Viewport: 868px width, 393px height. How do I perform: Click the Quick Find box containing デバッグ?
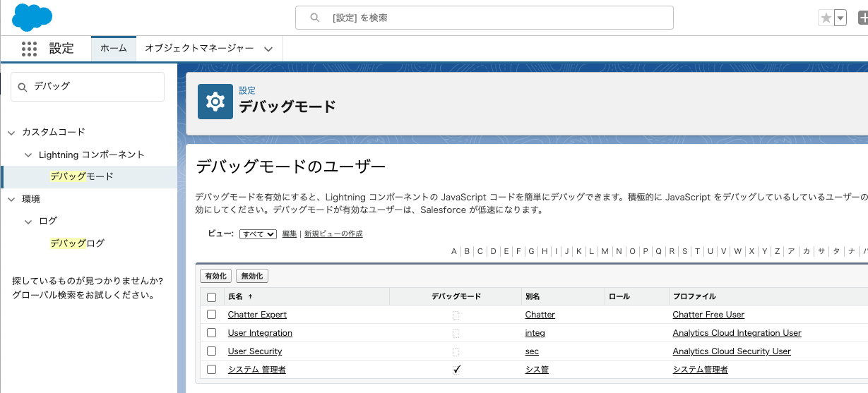pos(88,86)
